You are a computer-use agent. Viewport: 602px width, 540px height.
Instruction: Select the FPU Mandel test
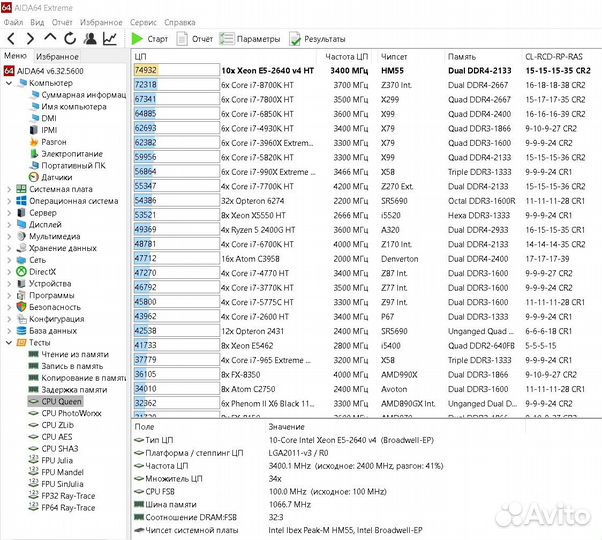tap(63, 472)
